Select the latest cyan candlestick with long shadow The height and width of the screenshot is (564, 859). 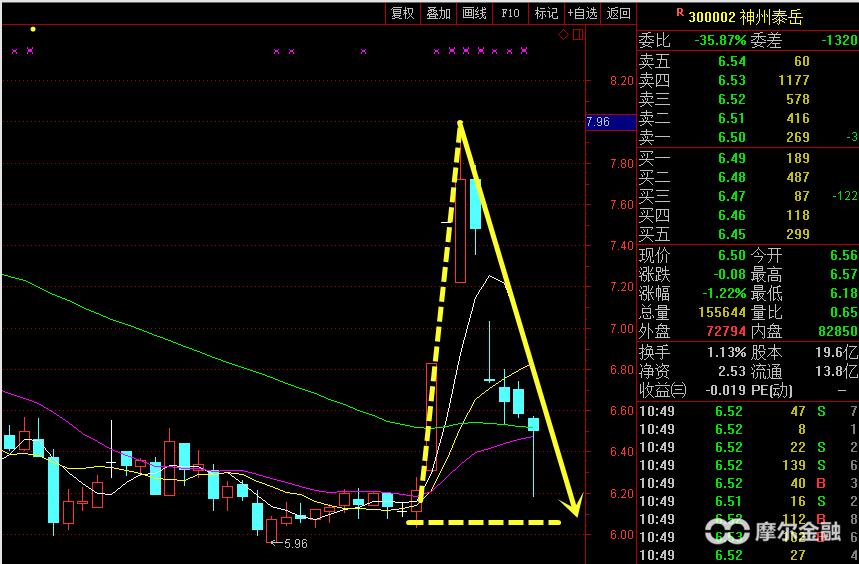[533, 425]
